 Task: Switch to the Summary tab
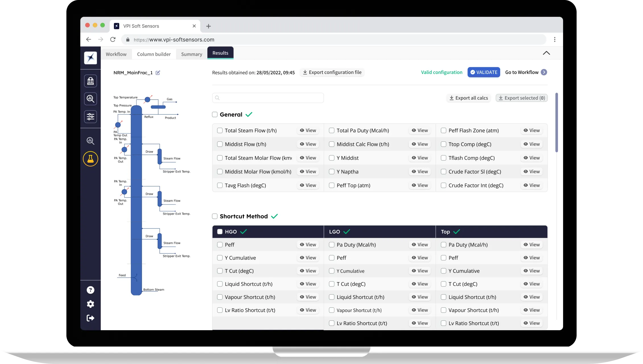pyautogui.click(x=191, y=54)
